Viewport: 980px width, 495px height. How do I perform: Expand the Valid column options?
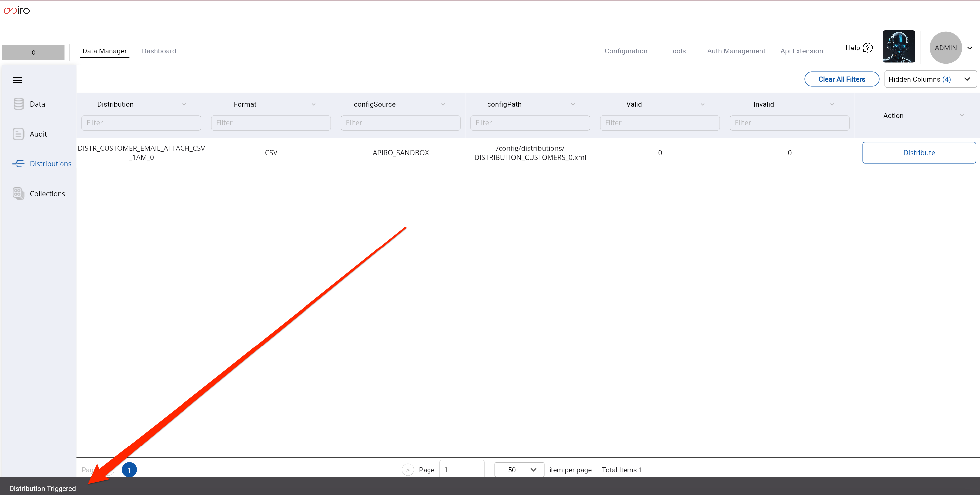tap(702, 104)
